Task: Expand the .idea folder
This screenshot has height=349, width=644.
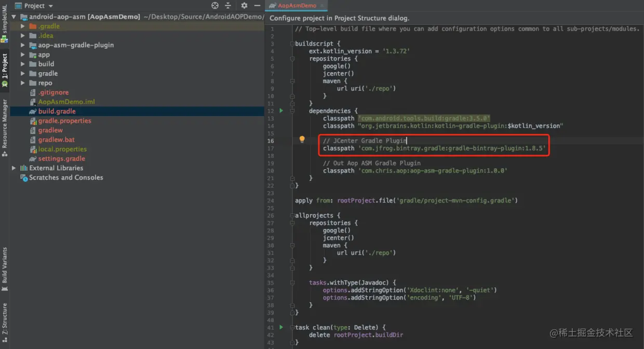Action: [x=23, y=36]
